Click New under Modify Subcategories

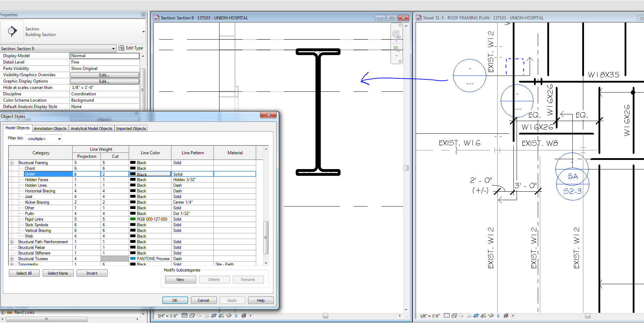point(180,280)
